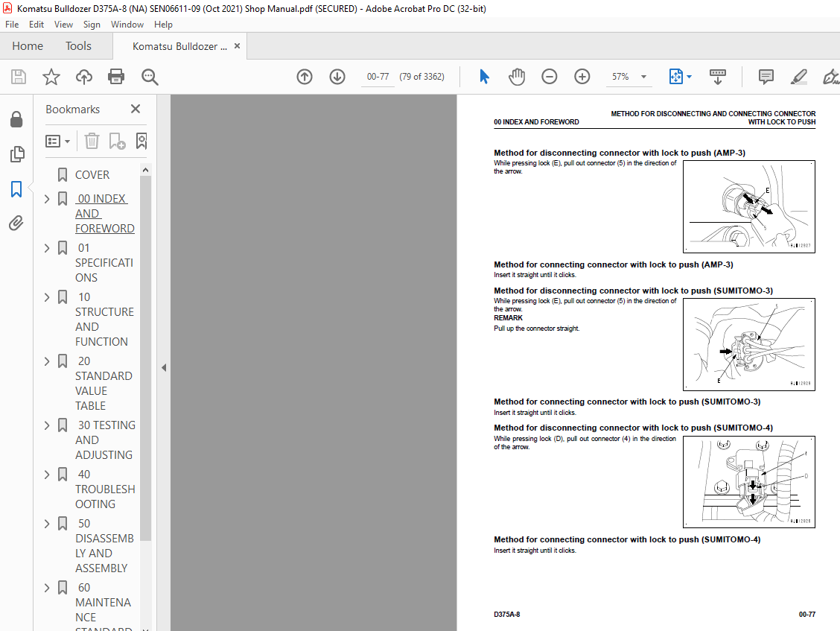
Task: Open the File menu
Action: click(12, 24)
